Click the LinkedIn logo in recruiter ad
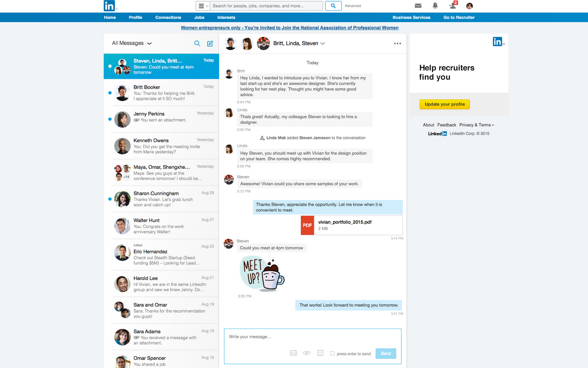Screen dimensions: 588x368 pyautogui.click(x=498, y=41)
